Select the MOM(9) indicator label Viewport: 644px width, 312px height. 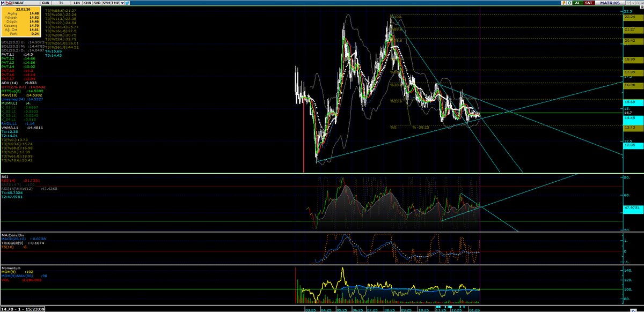coord(8,272)
